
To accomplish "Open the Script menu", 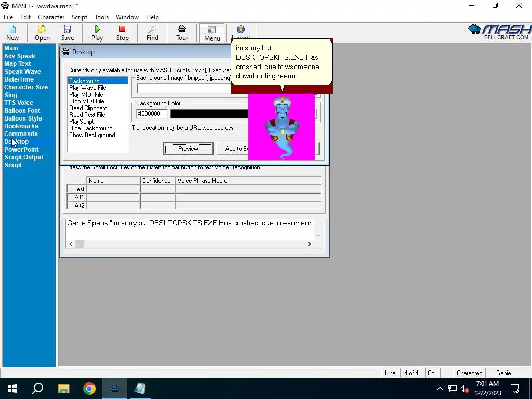I will [x=79, y=17].
